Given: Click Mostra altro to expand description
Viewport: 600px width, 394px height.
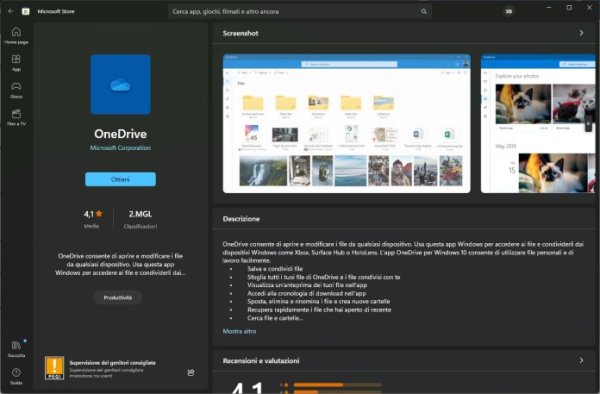Looking at the screenshot, I should click(240, 331).
